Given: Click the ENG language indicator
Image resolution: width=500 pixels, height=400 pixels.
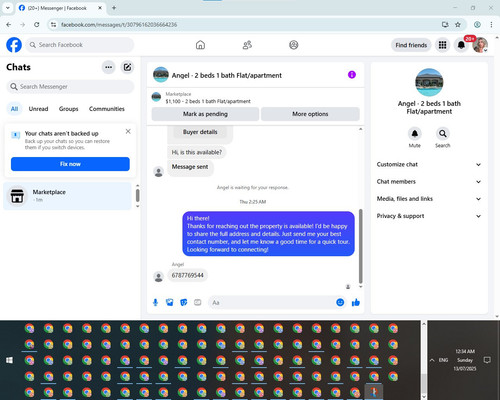Looking at the screenshot, I should (x=443, y=360).
